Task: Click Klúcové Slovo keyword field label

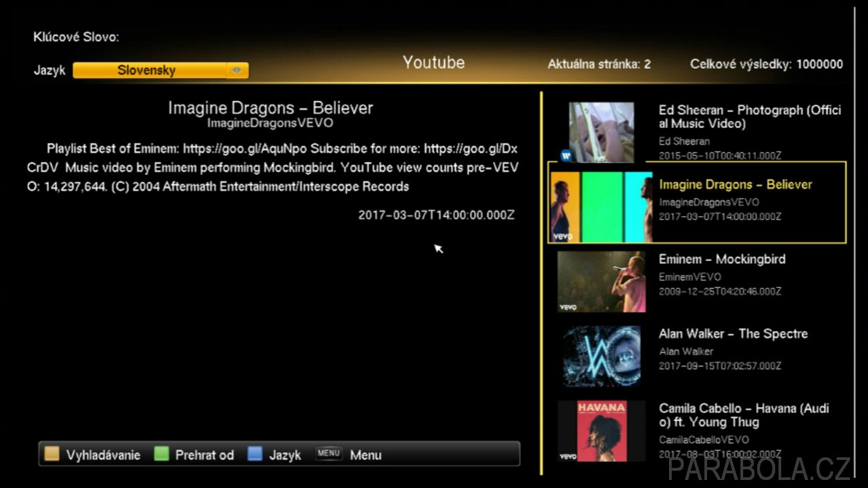Action: tap(76, 37)
